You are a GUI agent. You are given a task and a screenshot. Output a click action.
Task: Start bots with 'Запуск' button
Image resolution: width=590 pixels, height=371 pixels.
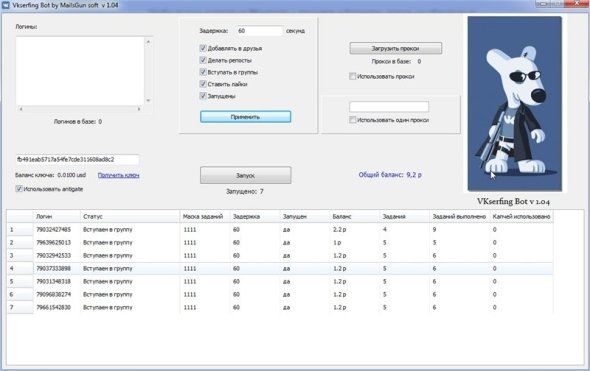(245, 175)
